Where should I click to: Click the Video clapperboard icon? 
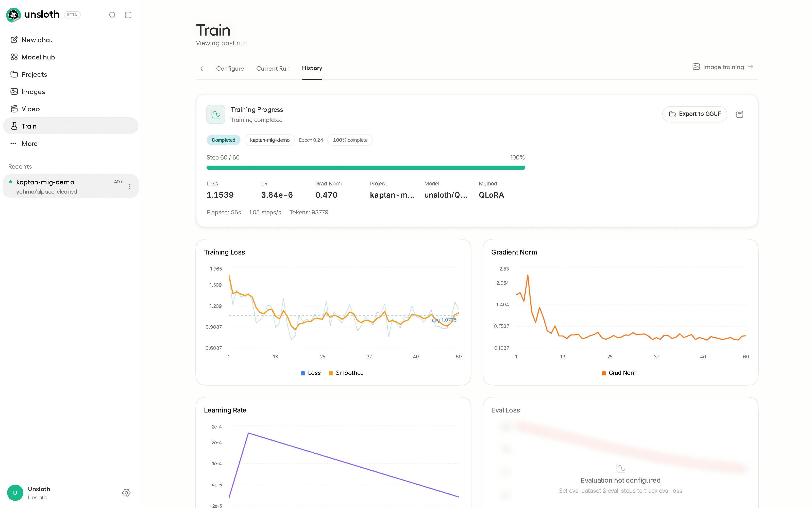(x=14, y=109)
